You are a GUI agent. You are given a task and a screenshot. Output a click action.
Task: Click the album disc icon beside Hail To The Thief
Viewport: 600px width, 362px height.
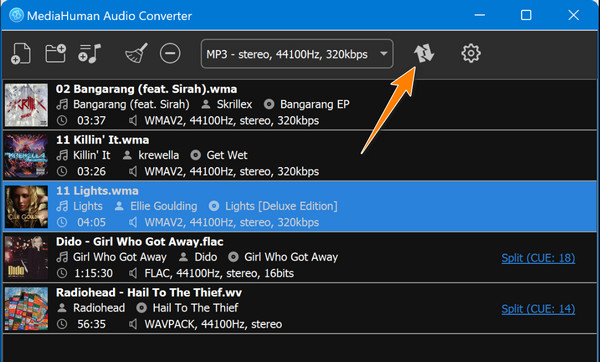[x=142, y=308]
